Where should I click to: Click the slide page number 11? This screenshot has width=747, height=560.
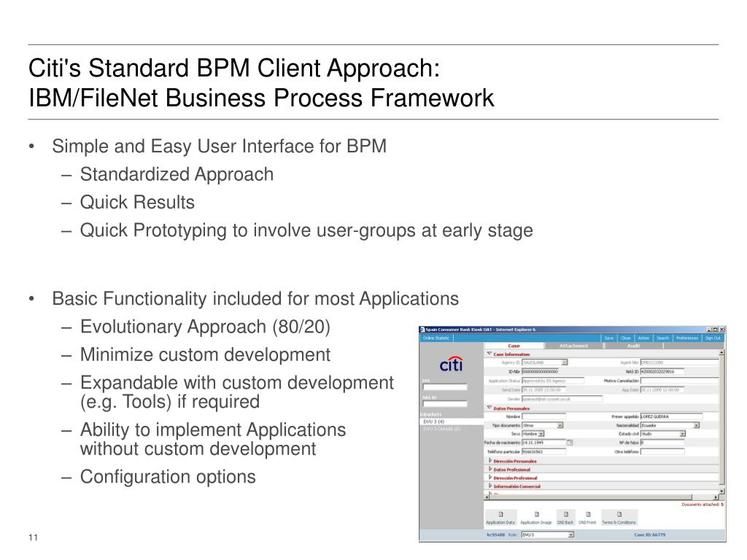coord(33,537)
